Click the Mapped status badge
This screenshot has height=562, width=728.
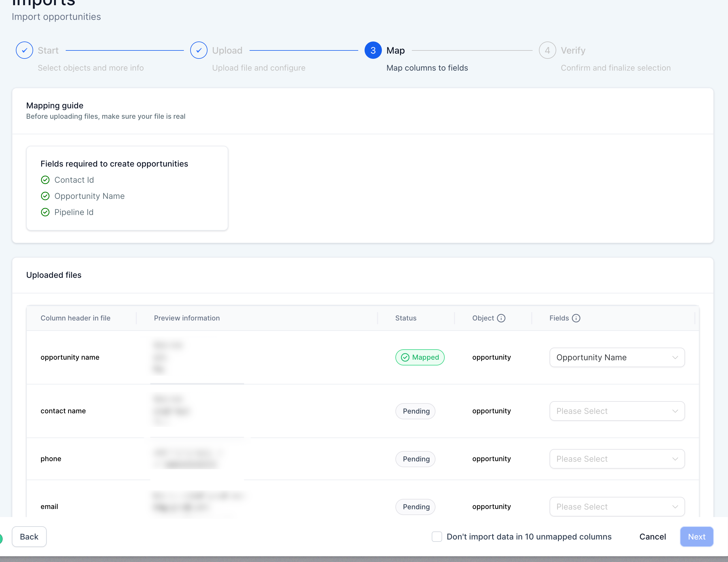coord(420,357)
